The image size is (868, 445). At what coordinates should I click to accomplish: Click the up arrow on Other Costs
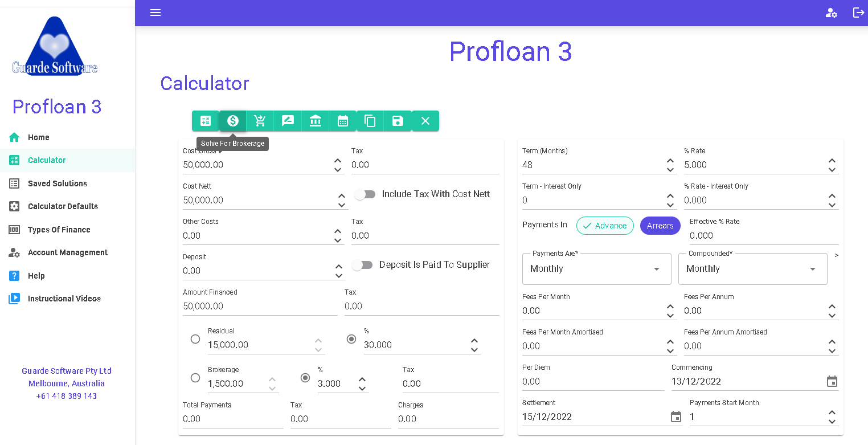[338, 232]
